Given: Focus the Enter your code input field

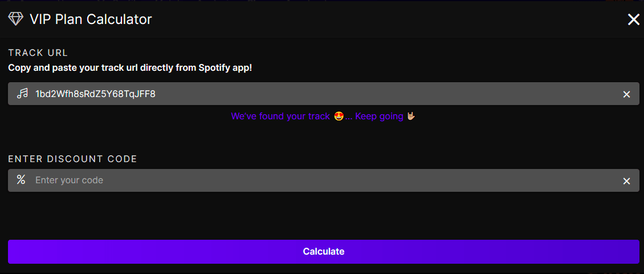Looking at the screenshot, I should [x=324, y=180].
